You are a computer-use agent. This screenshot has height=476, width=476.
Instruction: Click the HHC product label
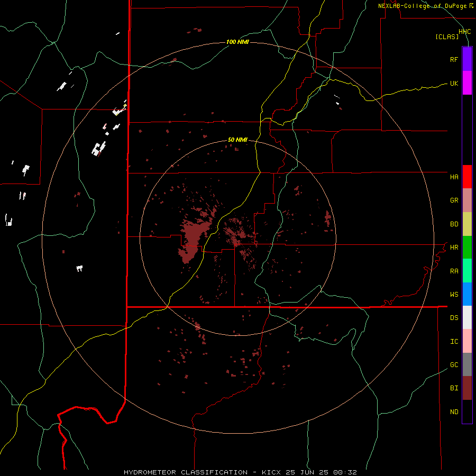pyautogui.click(x=464, y=32)
